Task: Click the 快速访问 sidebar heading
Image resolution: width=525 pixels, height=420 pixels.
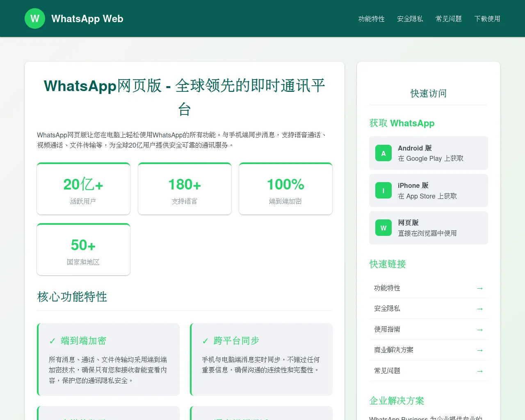Action: [x=429, y=94]
